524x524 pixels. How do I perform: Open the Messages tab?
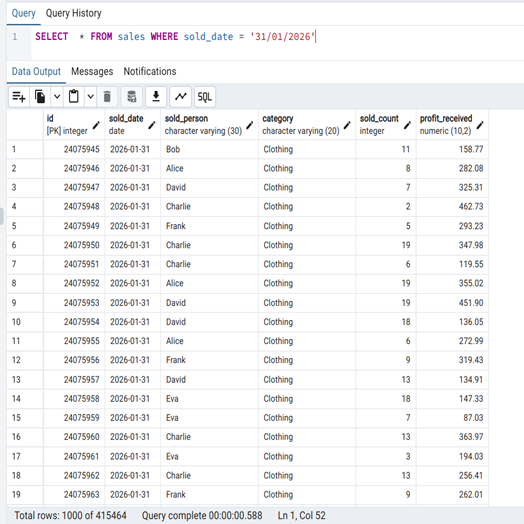[x=92, y=72]
